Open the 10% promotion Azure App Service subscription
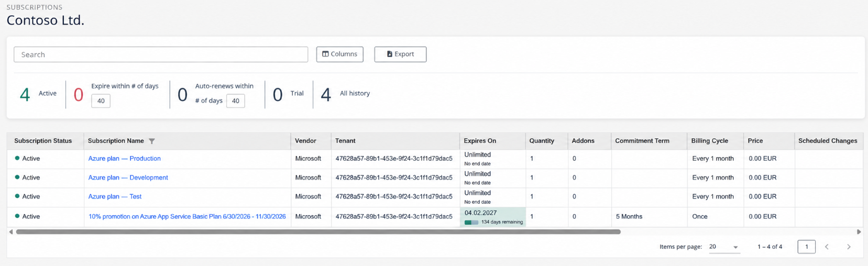Viewport: 868px width, 266px height. tap(187, 216)
